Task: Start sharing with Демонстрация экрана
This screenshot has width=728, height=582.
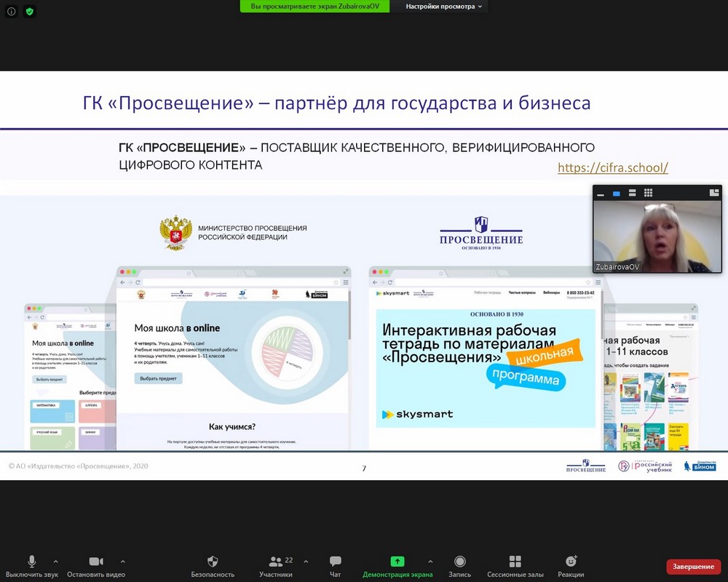Action: click(397, 566)
